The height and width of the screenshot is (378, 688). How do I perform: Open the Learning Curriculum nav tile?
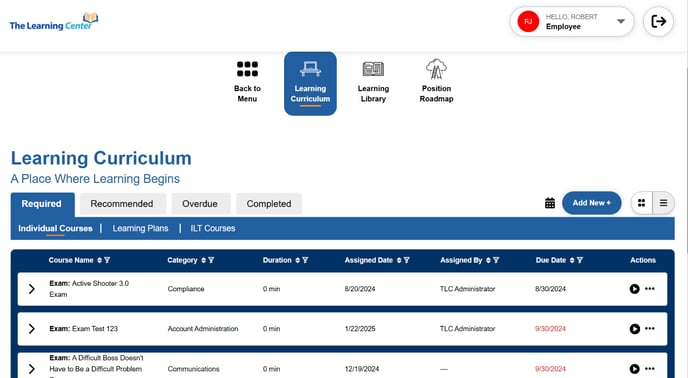(x=310, y=83)
